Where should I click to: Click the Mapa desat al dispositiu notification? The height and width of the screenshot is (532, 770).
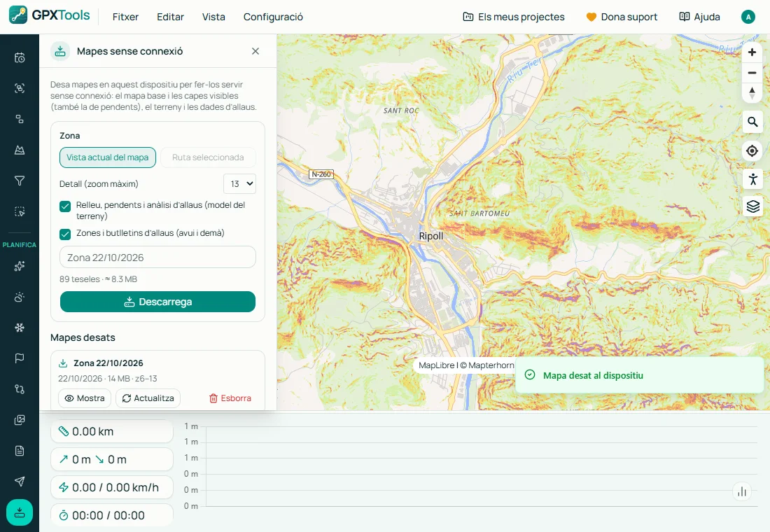[640, 375]
